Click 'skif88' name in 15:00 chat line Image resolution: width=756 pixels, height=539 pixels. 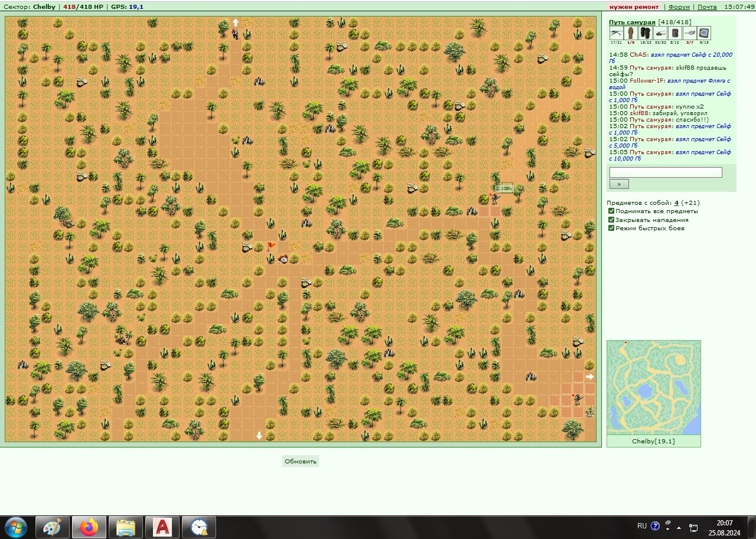click(639, 113)
